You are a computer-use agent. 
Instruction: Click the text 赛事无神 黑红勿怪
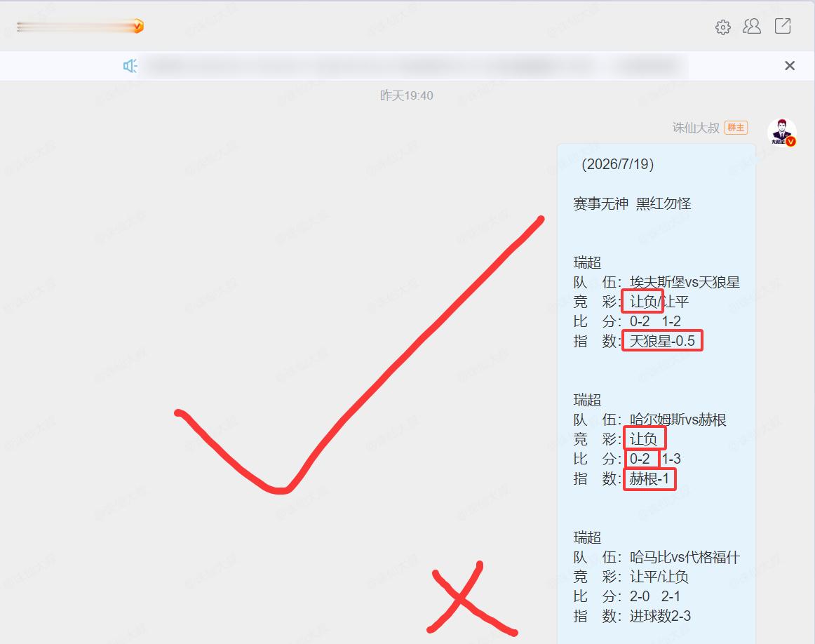(x=632, y=203)
